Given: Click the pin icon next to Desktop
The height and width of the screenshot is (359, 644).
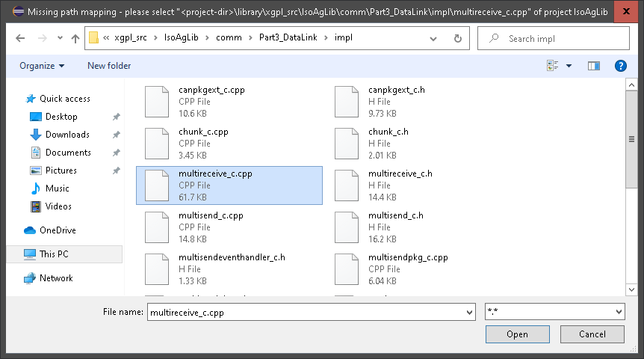Looking at the screenshot, I should 117,117.
